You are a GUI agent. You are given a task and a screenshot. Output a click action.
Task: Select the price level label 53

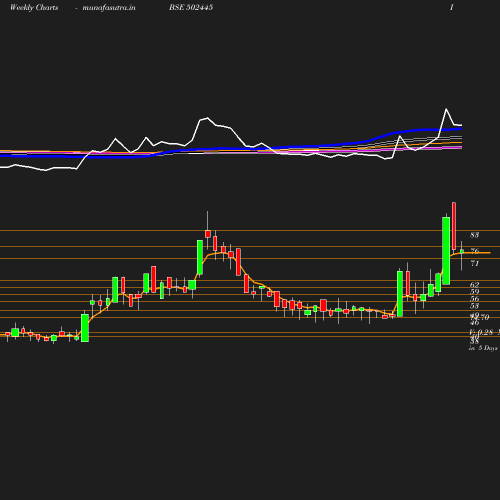pos(474,306)
